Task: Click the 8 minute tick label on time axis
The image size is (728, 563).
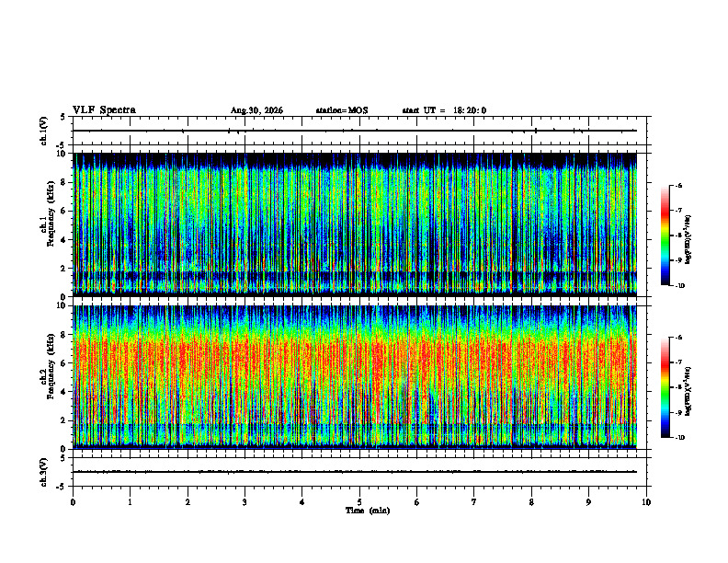Action: point(531,502)
